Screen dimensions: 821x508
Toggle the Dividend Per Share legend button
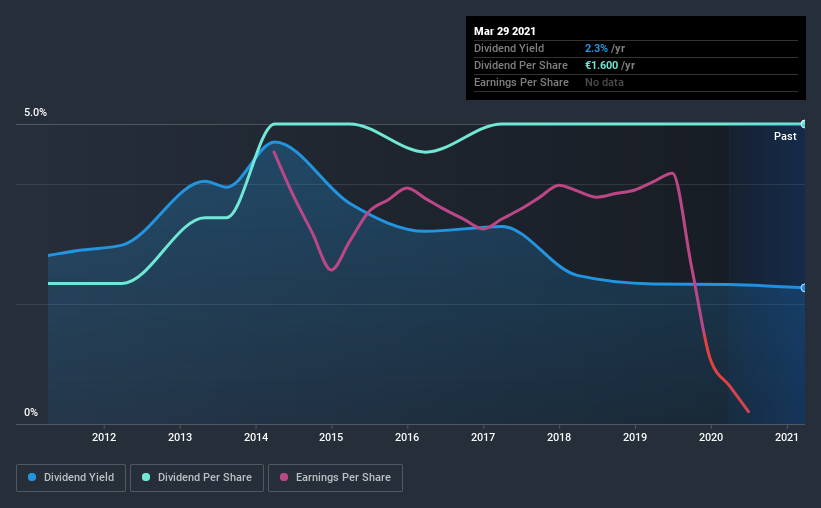point(197,478)
